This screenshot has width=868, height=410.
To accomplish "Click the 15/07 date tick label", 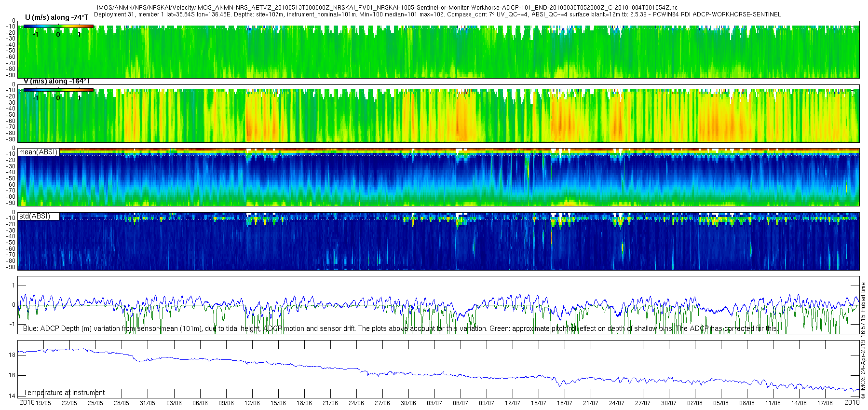I will [x=539, y=403].
